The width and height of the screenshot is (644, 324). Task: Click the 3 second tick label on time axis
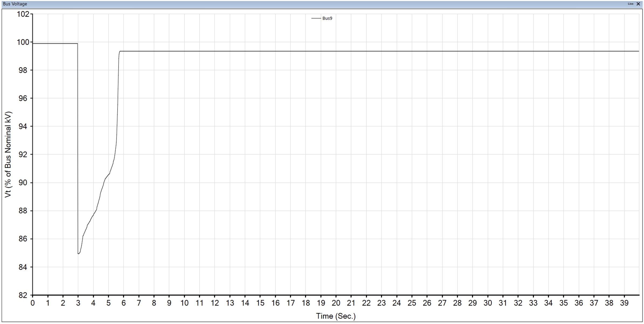point(78,303)
